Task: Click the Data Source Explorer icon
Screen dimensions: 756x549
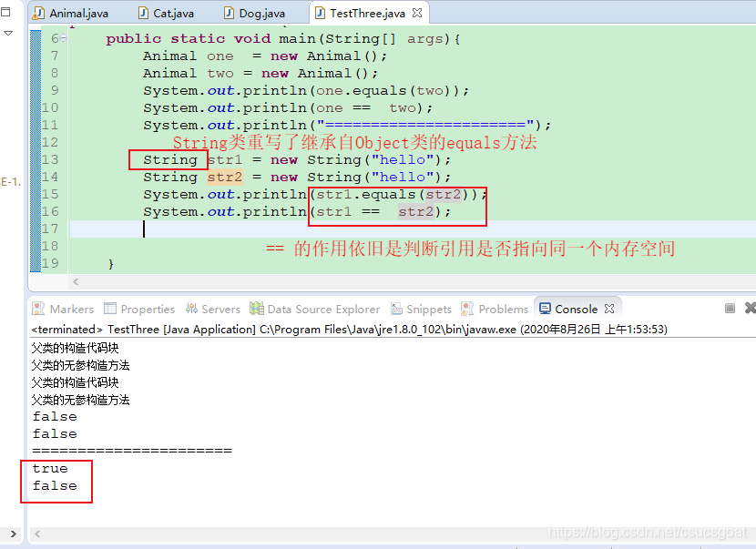Action: 257,309
